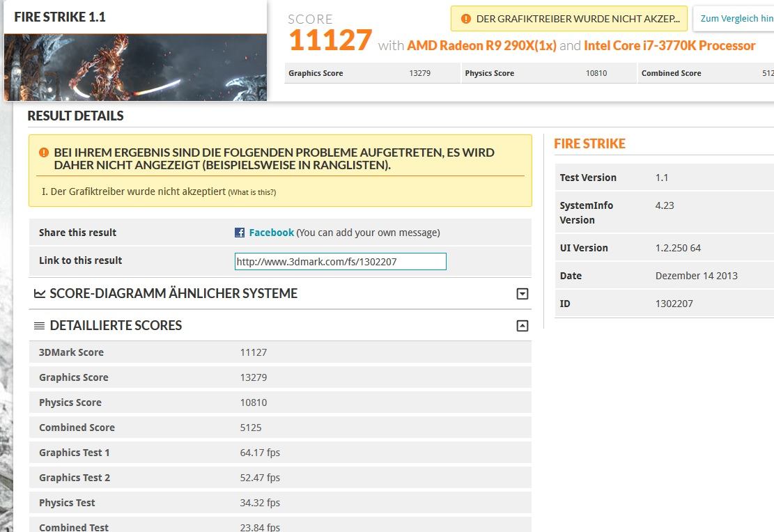Click Graphics Test 1 value 64.17 fps
The image size is (774, 532).
pyautogui.click(x=260, y=453)
